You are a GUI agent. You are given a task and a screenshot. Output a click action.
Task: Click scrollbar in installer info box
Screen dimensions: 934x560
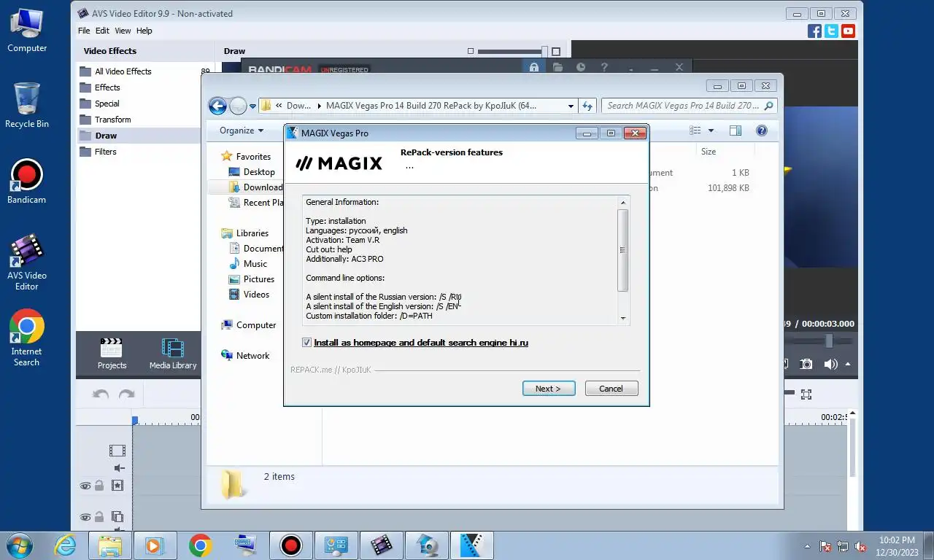tap(622, 250)
